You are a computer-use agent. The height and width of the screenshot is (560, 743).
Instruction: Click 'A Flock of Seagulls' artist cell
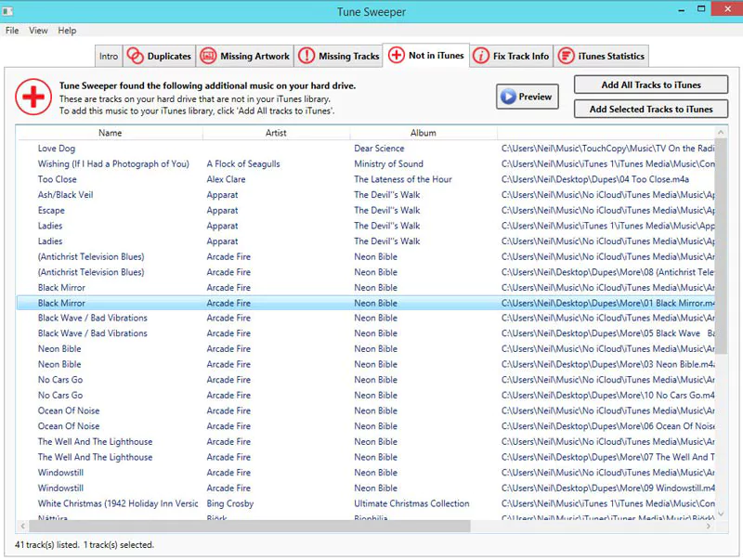coord(243,164)
